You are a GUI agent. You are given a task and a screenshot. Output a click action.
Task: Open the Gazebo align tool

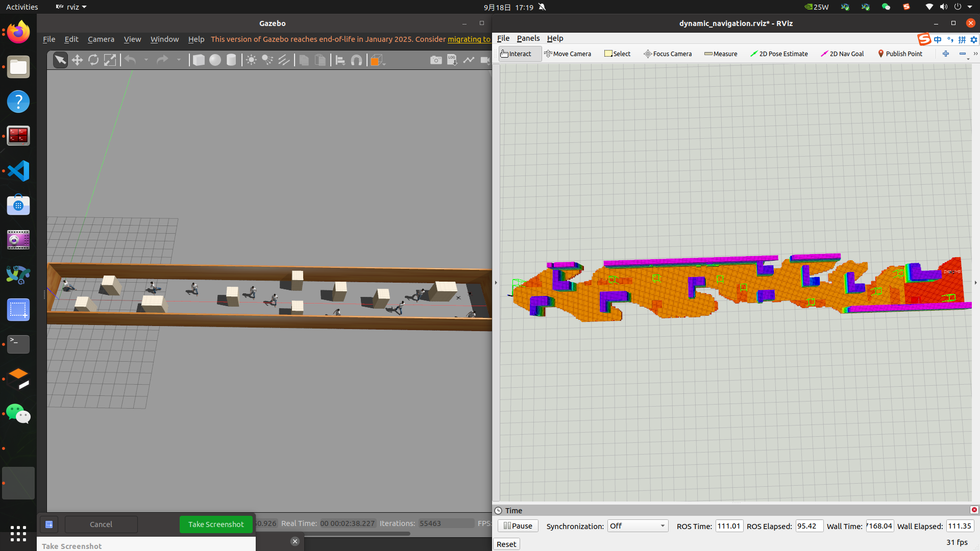[340, 60]
